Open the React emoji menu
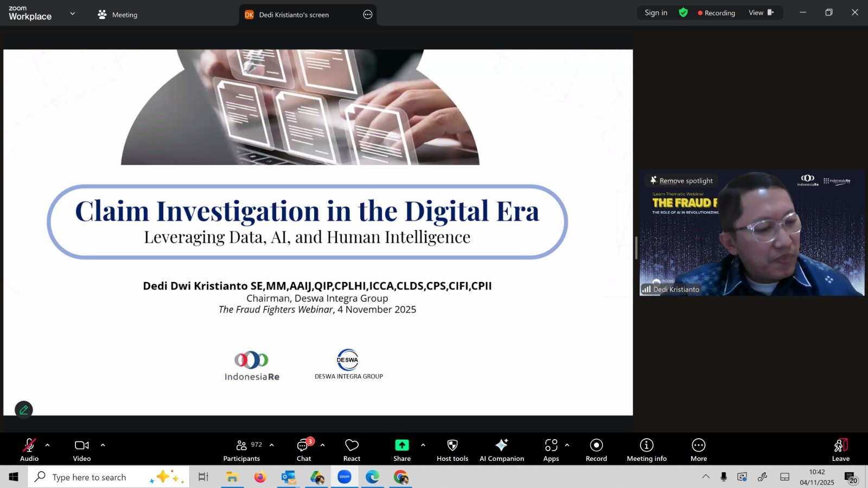 click(x=352, y=450)
